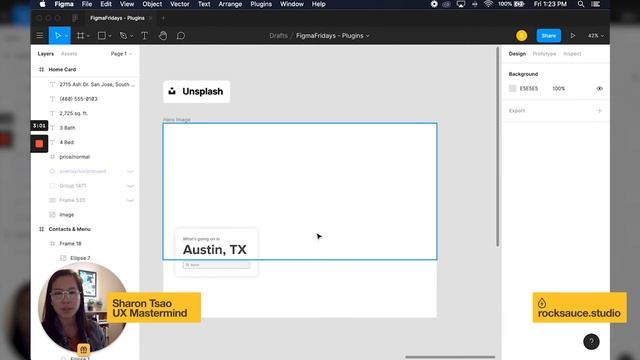Show the hidden Frame 535 layer
The width and height of the screenshot is (640, 360).
pyautogui.click(x=130, y=200)
